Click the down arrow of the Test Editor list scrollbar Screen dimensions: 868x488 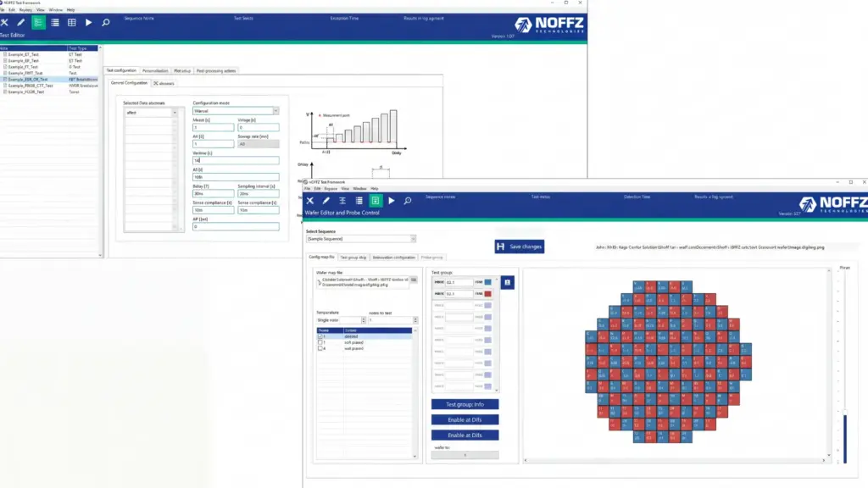[100, 255]
